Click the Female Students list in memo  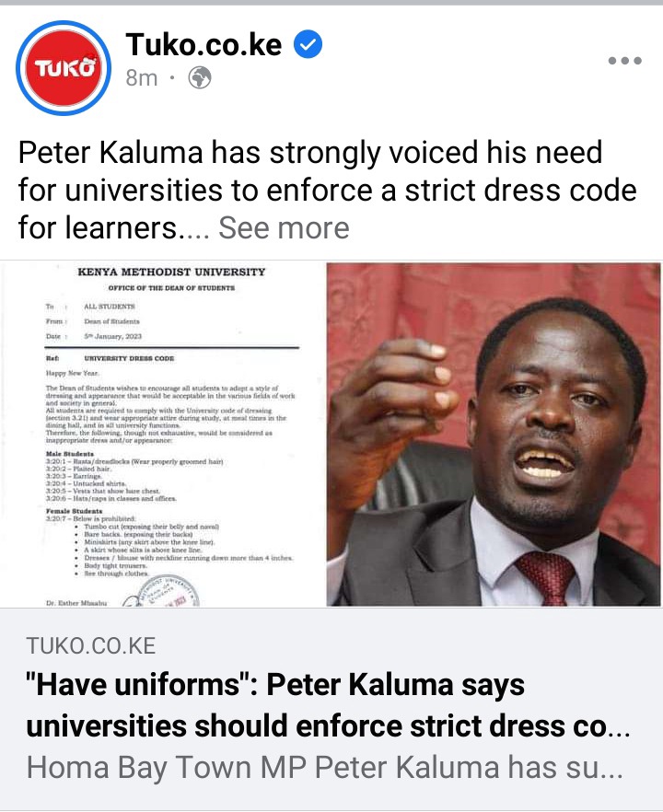click(169, 542)
